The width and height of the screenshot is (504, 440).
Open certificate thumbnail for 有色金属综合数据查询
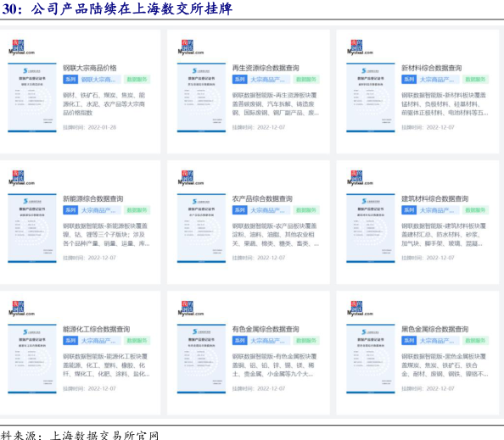point(202,359)
